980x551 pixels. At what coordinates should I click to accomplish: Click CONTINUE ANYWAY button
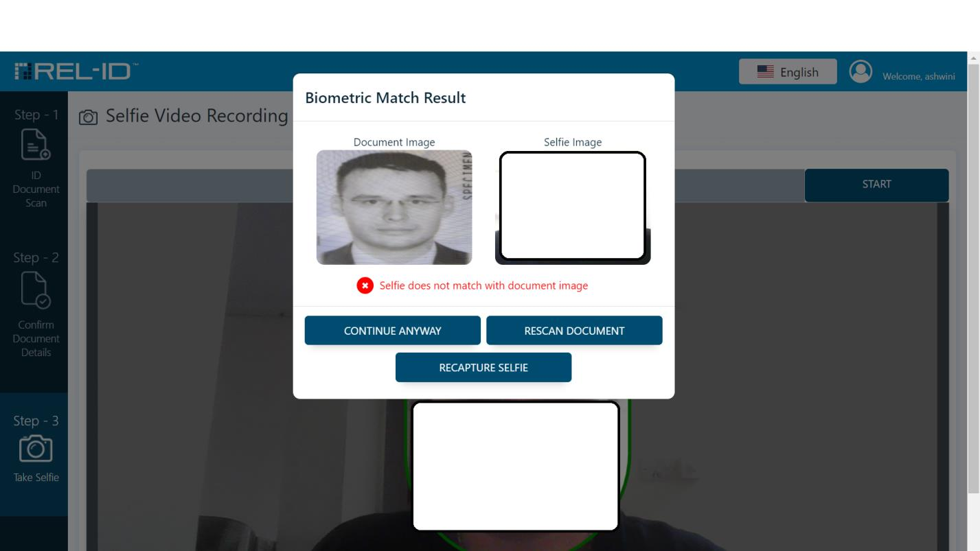[393, 331]
